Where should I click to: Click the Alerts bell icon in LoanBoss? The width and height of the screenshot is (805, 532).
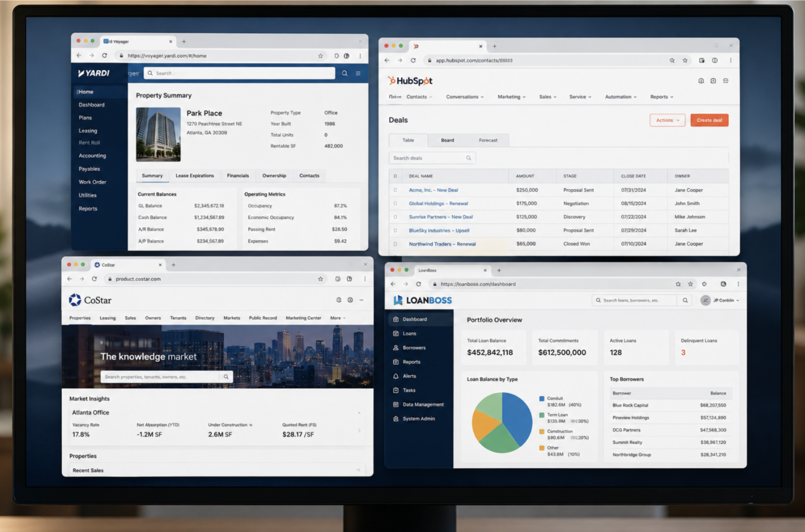396,376
